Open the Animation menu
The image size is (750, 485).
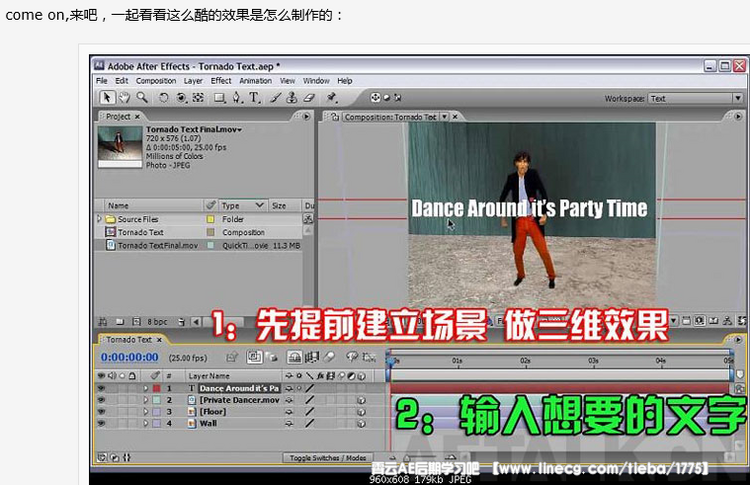pos(255,81)
